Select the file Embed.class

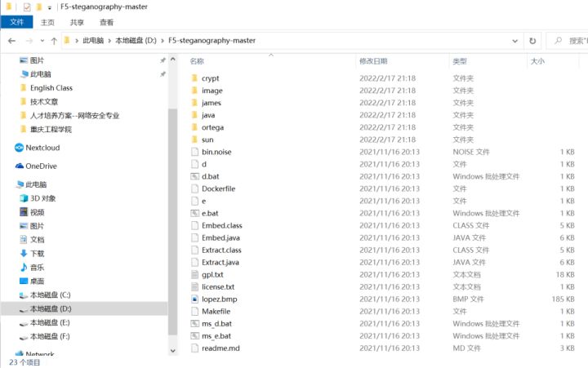tap(222, 225)
